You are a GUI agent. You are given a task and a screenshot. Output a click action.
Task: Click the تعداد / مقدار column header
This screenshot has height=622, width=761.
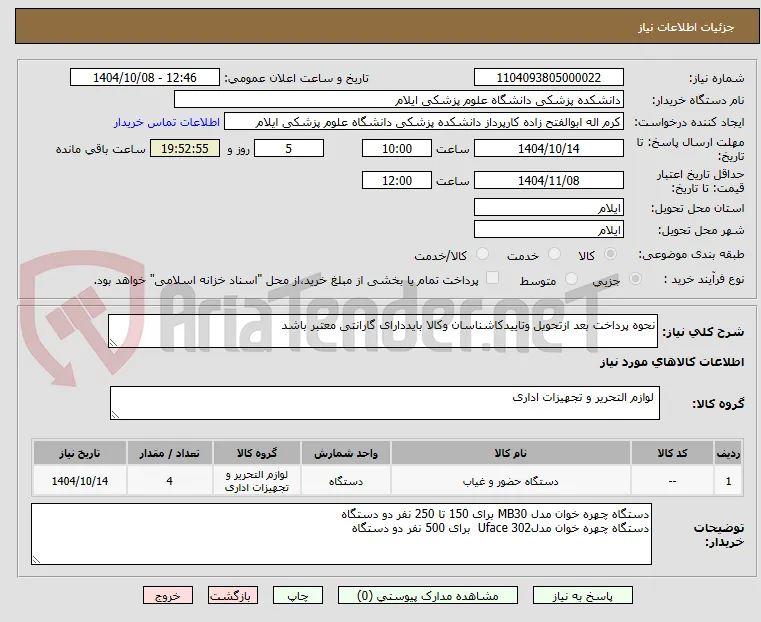pyautogui.click(x=169, y=453)
